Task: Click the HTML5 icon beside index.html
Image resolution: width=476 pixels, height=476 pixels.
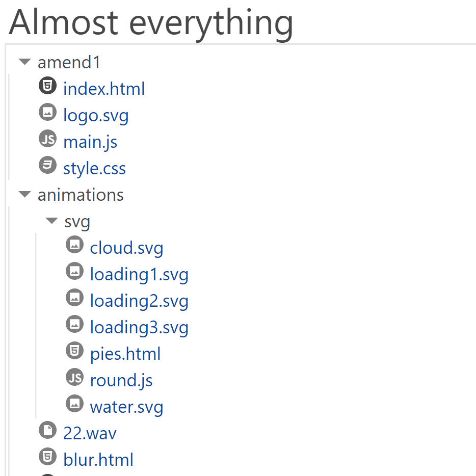Action: pos(47,86)
